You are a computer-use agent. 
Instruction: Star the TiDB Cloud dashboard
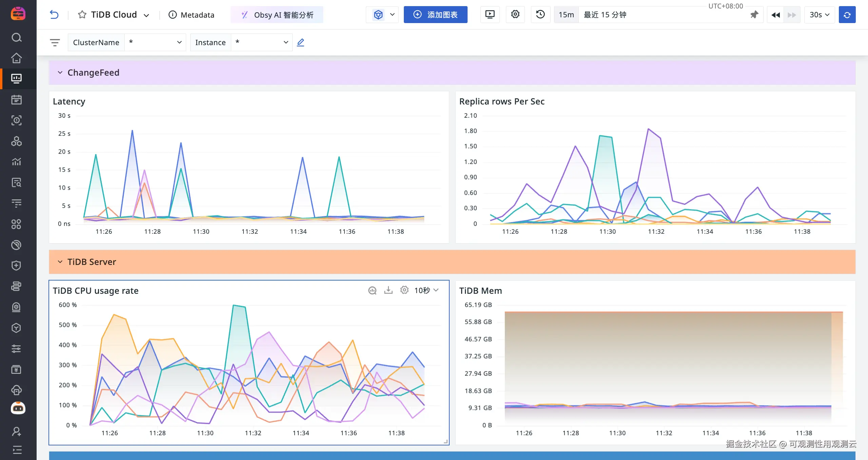click(x=82, y=15)
